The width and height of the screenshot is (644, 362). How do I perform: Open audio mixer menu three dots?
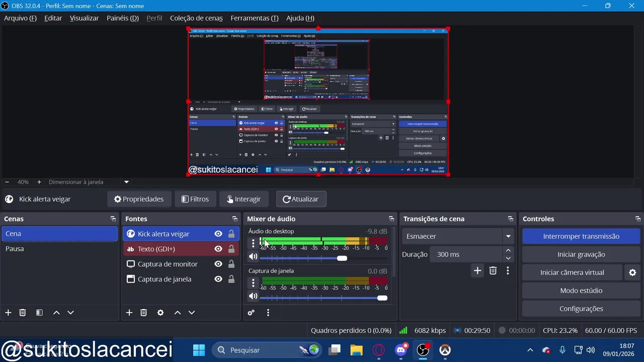click(268, 313)
